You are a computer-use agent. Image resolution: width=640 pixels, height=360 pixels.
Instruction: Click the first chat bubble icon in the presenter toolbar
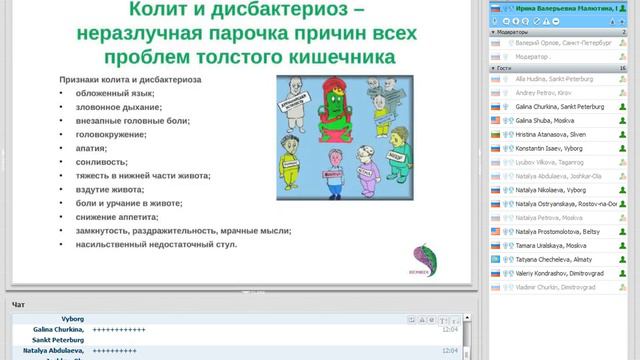(x=506, y=21)
